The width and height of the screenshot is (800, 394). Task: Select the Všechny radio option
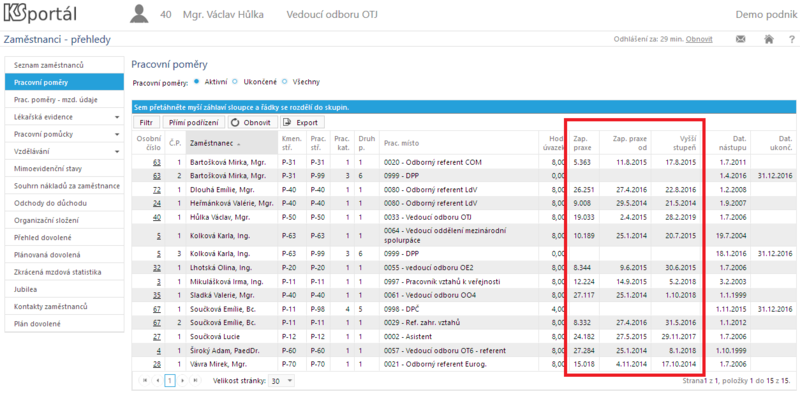coord(285,82)
